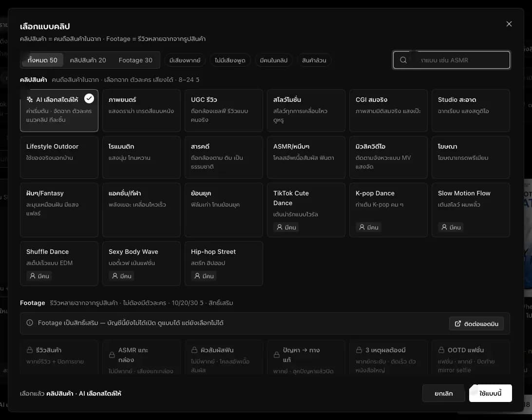Focus the style search input field
Screen dimensions: 532x420
tap(451, 60)
